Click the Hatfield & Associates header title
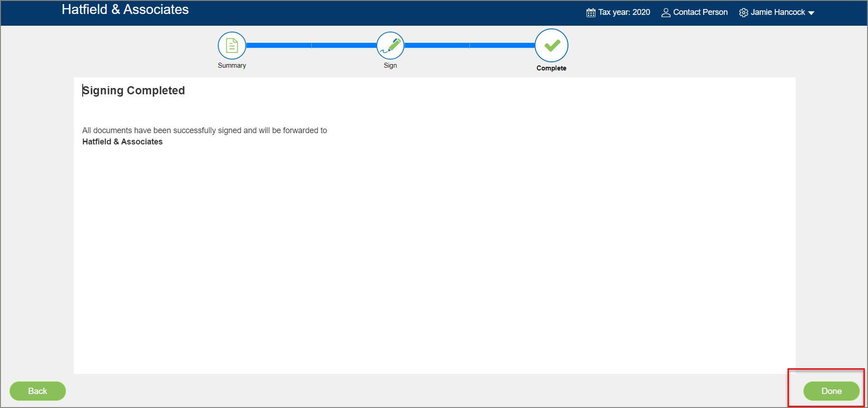868x408 pixels. pyautogui.click(x=125, y=9)
